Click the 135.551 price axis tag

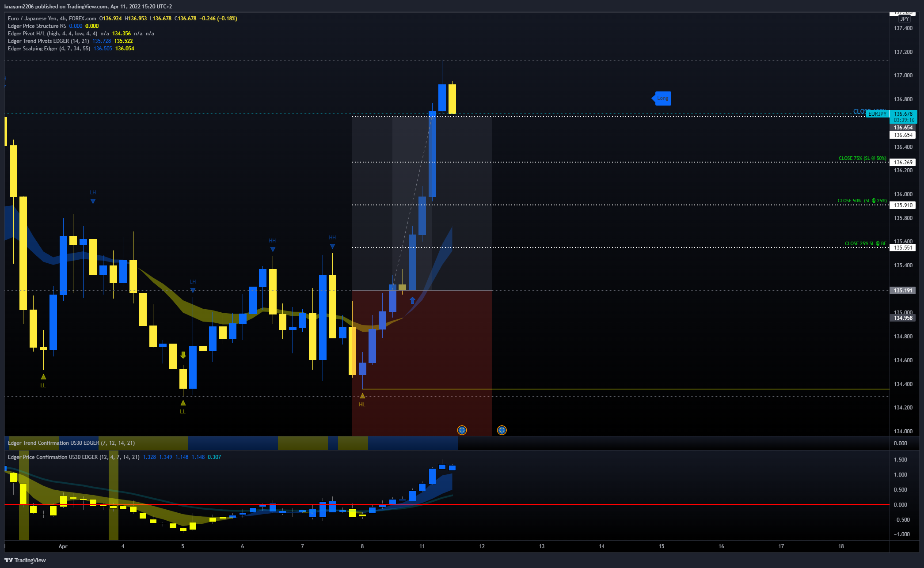[x=903, y=247]
